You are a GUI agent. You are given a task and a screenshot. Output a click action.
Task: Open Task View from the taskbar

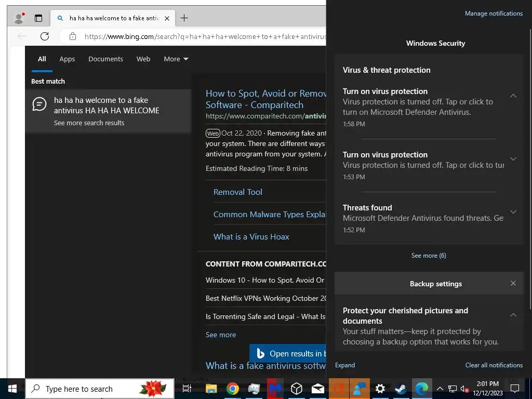pos(187,389)
